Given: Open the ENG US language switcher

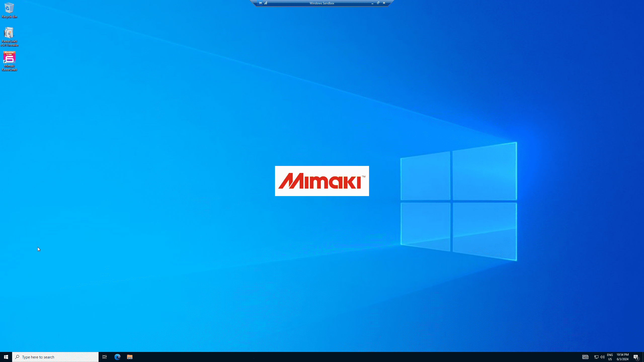Looking at the screenshot, I should click(610, 357).
